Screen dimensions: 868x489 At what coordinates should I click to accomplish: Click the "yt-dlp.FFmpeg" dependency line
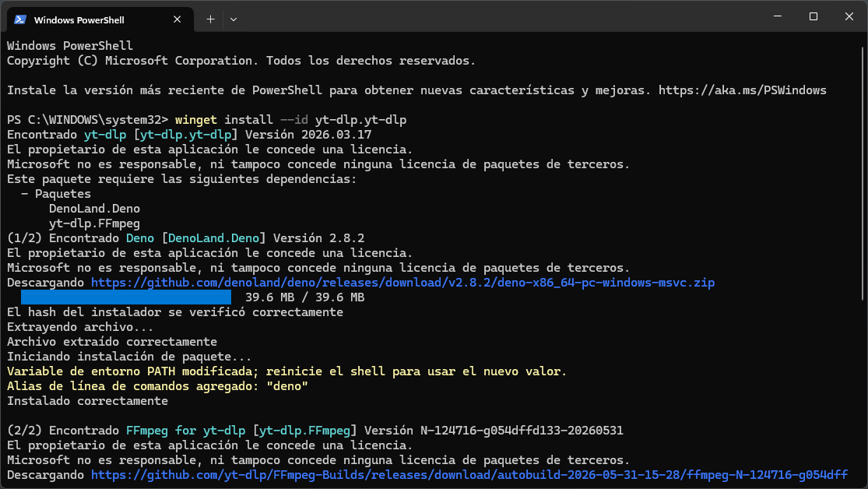94,223
